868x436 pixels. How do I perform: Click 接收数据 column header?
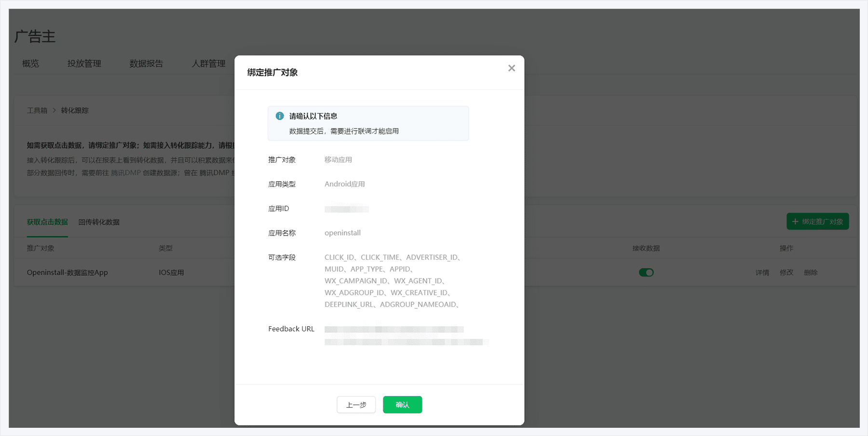646,248
